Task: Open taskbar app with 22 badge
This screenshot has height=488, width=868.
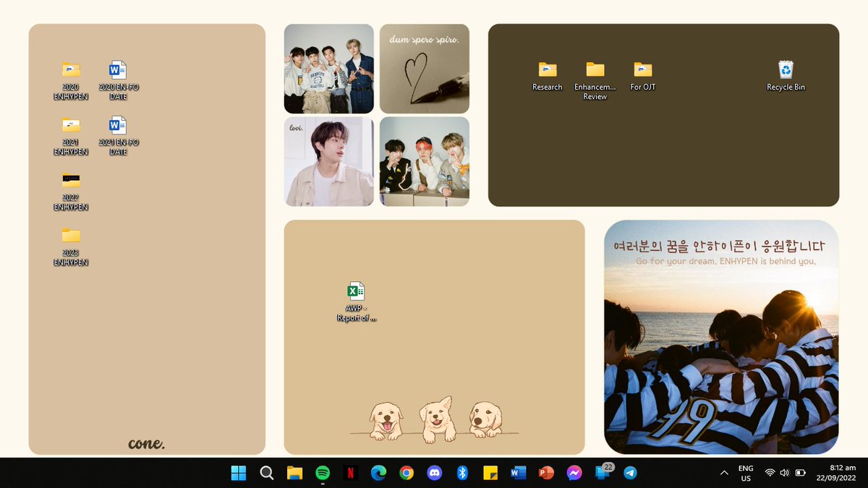Action: [603, 472]
